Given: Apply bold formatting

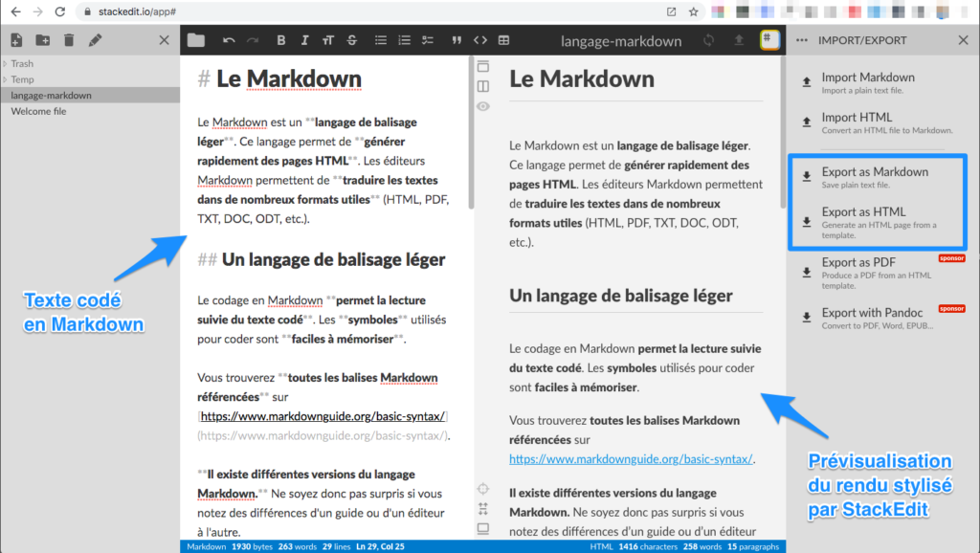Looking at the screenshot, I should pos(280,40).
